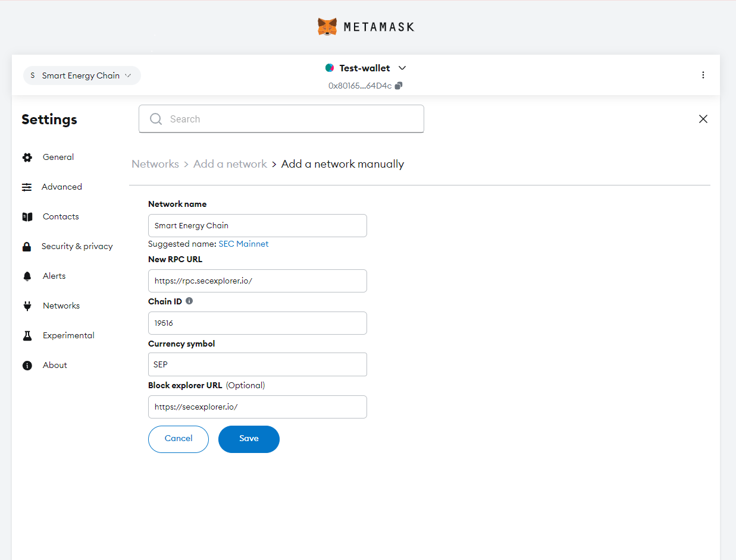Open the Contacts settings section

click(61, 216)
